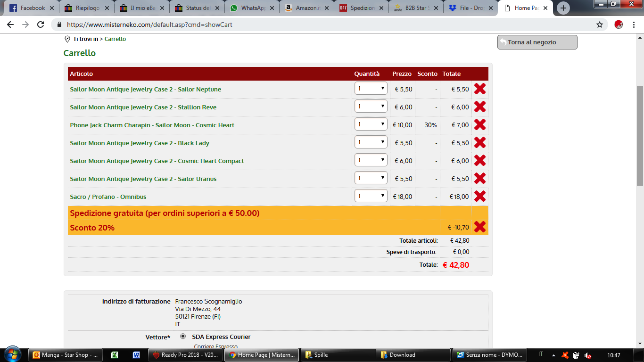Open quantity dropdown for Sailor Uranus
This screenshot has height=362, width=644.
pos(371,178)
